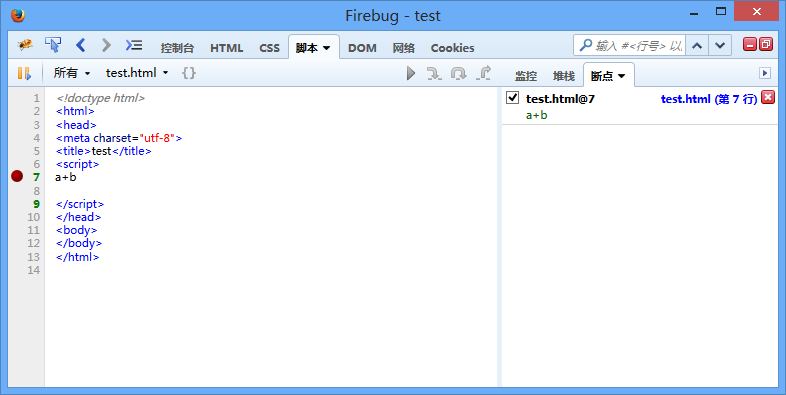Viewport: 786px width, 395px height.
Task: Attach Firebug window back to browser icon
Action: (765, 45)
